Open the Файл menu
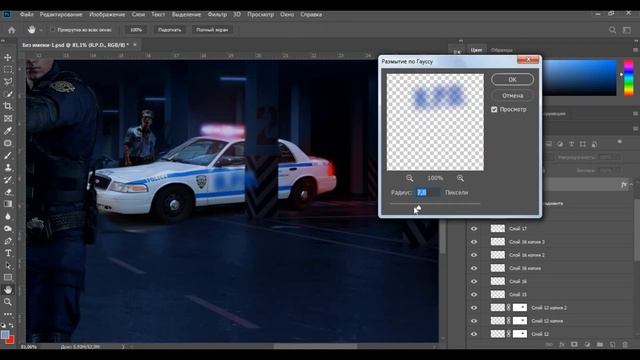640x360 pixels. pyautogui.click(x=27, y=14)
